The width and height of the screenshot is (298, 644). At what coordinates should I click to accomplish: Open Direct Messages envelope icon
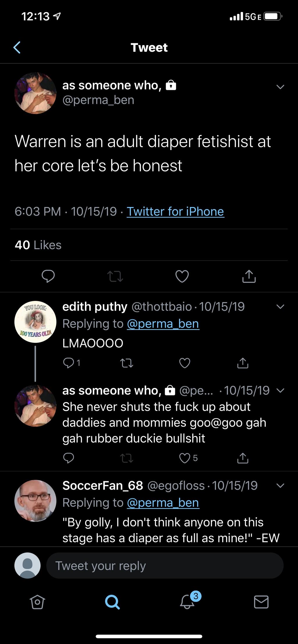click(261, 602)
